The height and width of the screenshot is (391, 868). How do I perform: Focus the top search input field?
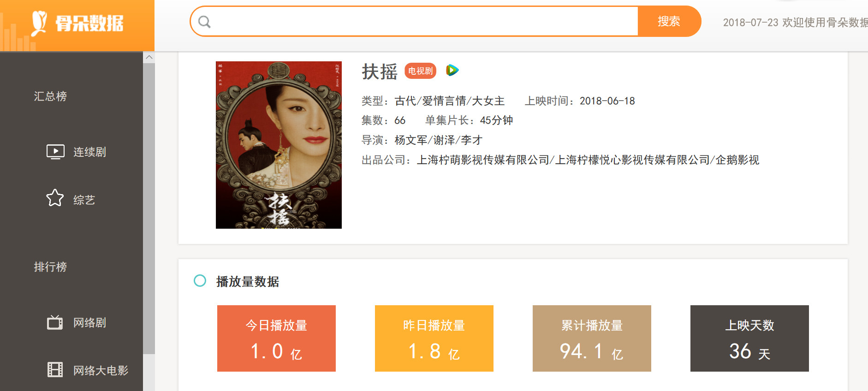(424, 21)
